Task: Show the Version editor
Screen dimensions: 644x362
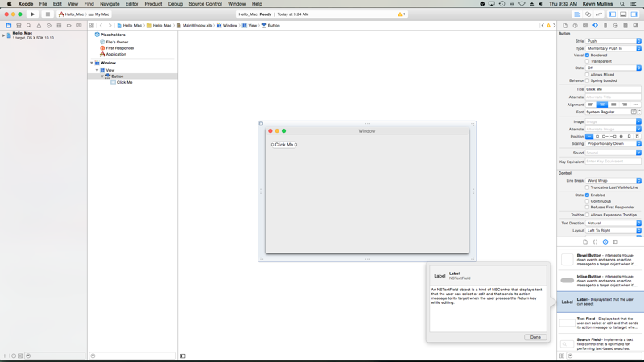Action: [x=599, y=14]
